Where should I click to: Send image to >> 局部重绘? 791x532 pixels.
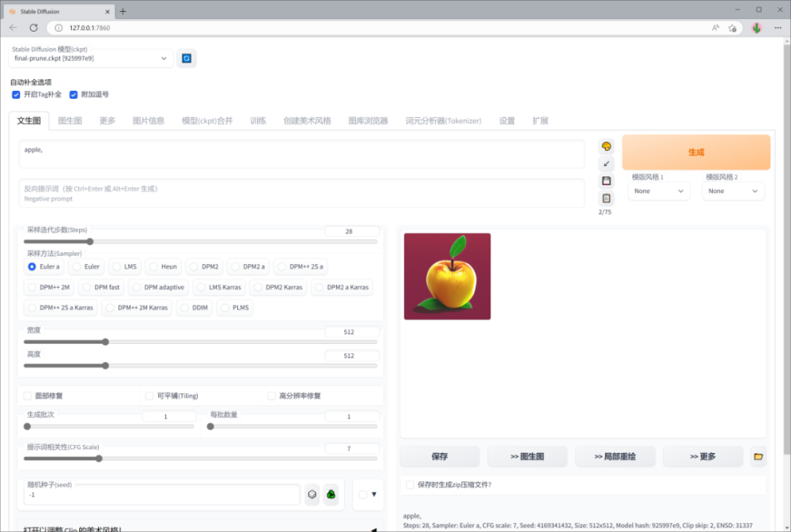click(615, 456)
